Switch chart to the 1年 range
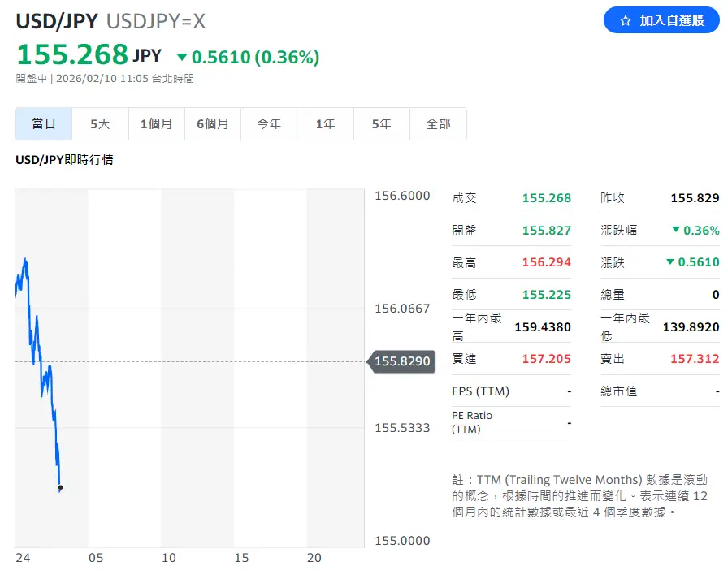 pyautogui.click(x=325, y=124)
